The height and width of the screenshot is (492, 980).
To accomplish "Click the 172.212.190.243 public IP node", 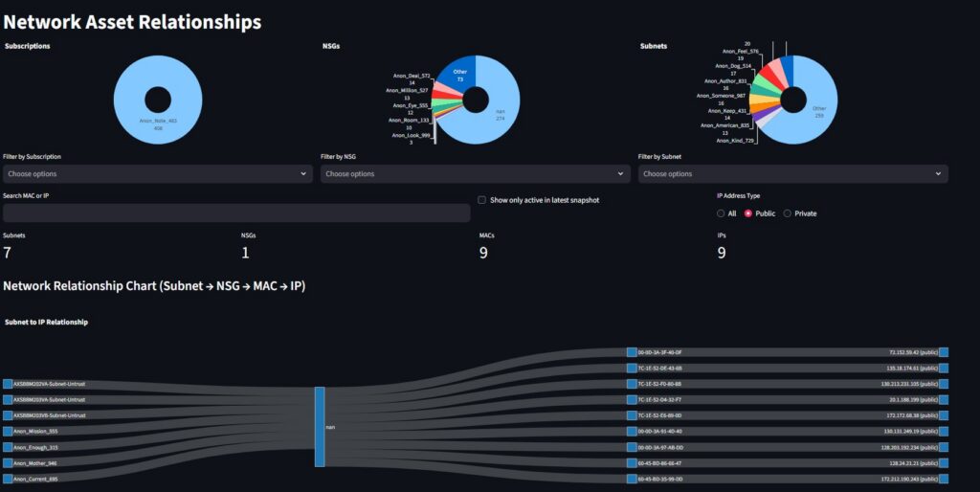I will [x=943, y=478].
